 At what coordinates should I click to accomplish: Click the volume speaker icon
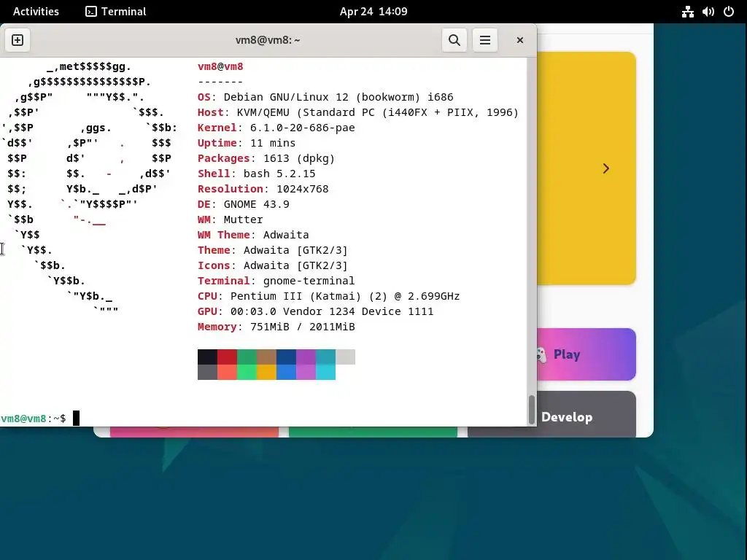click(708, 12)
